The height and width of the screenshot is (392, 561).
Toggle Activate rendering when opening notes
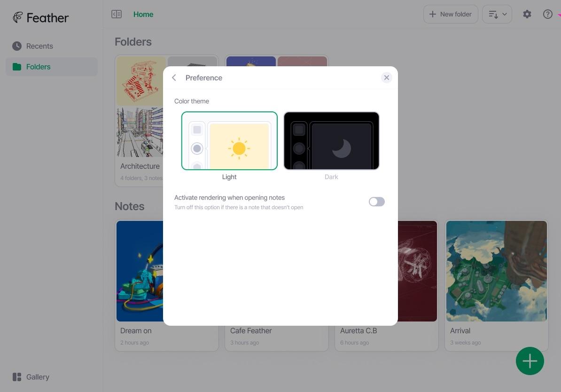[x=376, y=202]
